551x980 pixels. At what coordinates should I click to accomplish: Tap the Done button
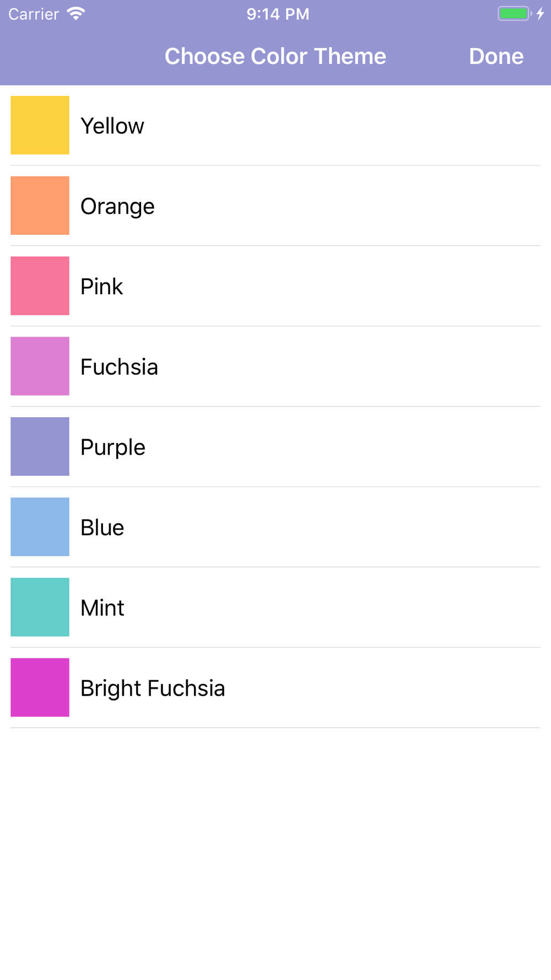pos(496,56)
